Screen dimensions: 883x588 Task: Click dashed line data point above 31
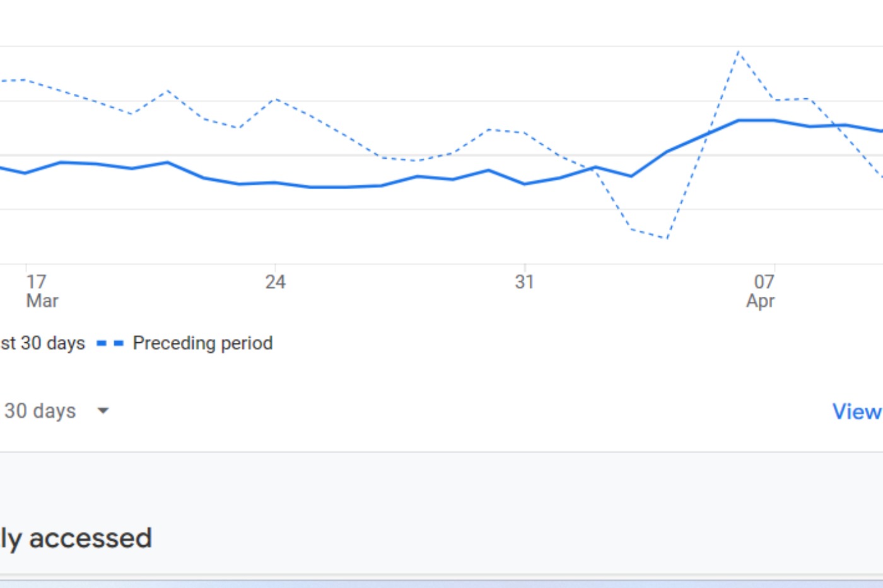tap(524, 132)
